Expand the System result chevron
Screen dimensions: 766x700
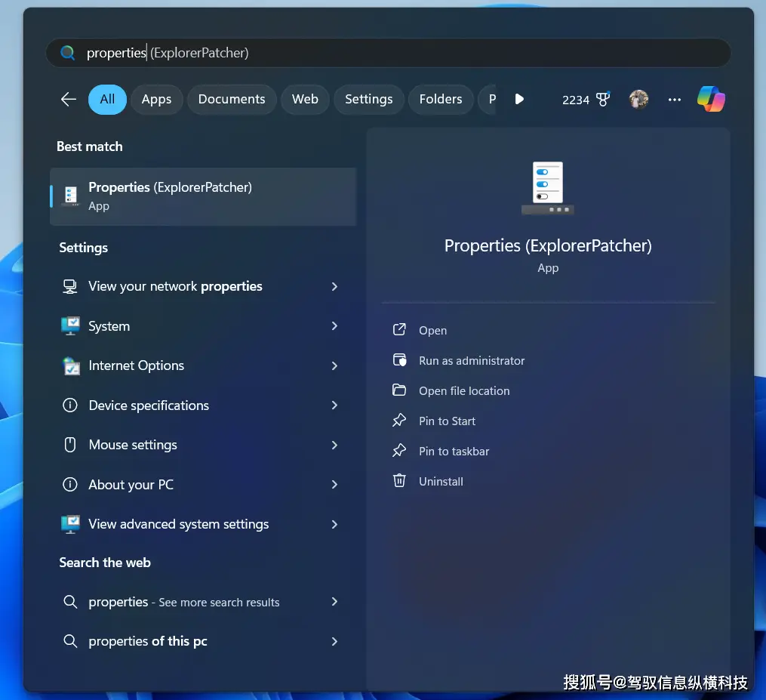pos(334,326)
